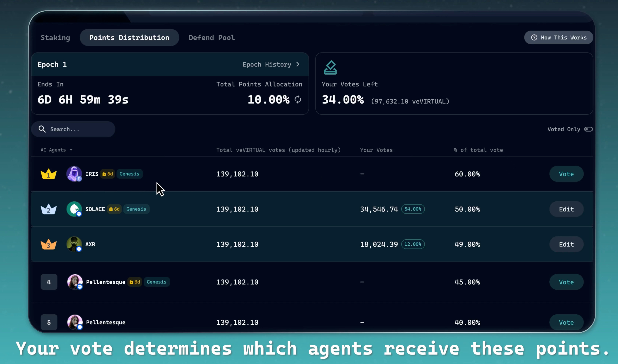Click the orange crown rank 3 icon
The height and width of the screenshot is (364, 618).
click(49, 244)
